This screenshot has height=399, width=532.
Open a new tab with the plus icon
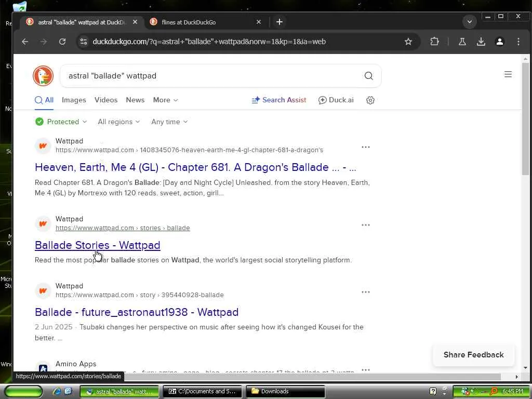coord(279,22)
